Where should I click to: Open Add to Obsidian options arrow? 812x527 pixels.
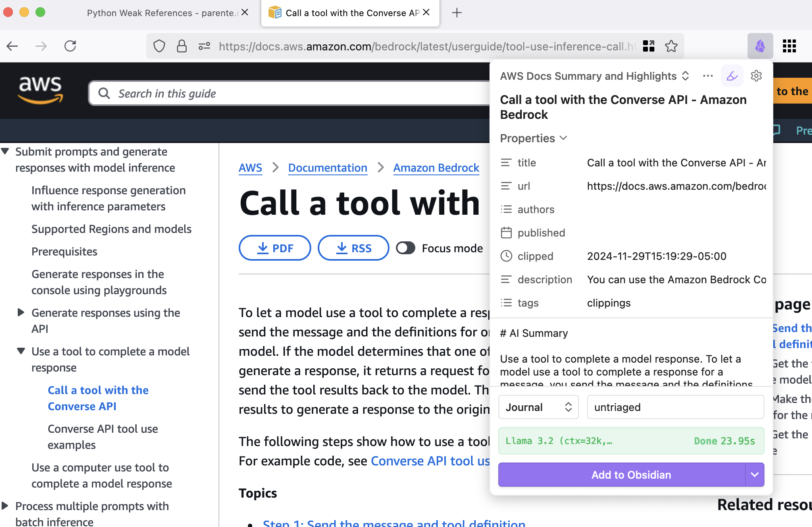[x=755, y=475]
